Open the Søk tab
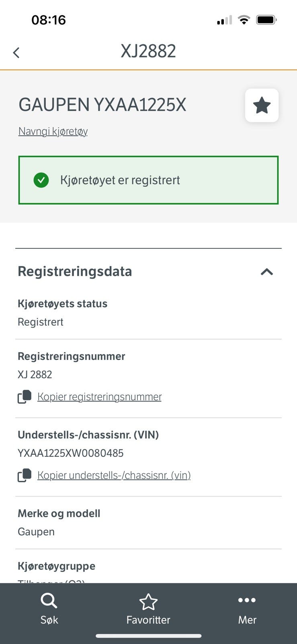Viewport: 297px width, 644px height. point(49,609)
